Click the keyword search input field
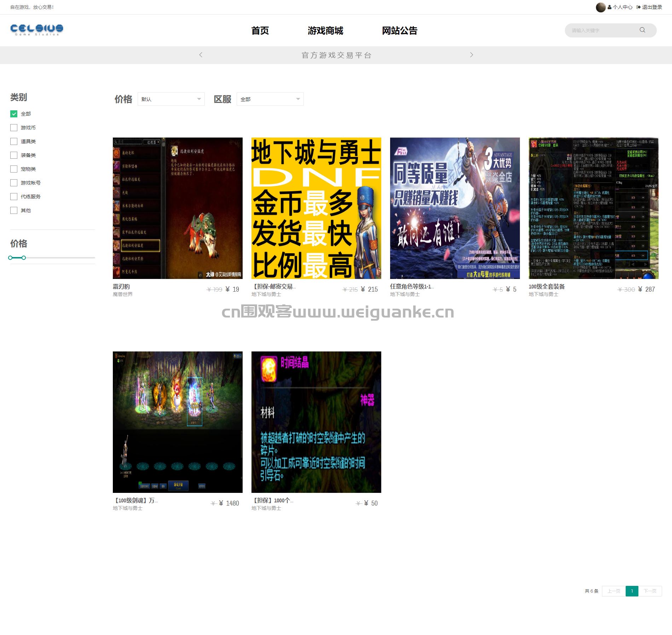The height and width of the screenshot is (635, 672). tap(603, 30)
